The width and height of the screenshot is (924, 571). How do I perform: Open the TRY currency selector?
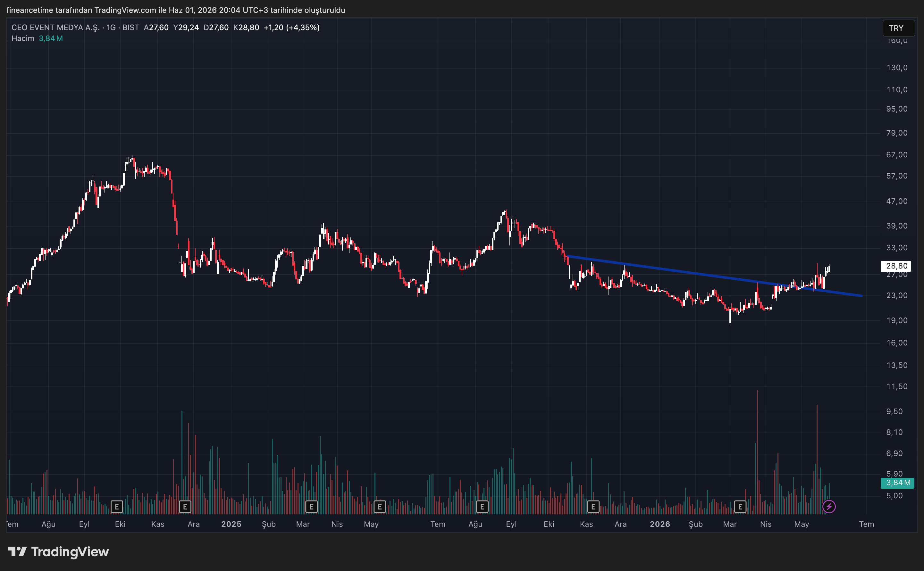[898, 28]
